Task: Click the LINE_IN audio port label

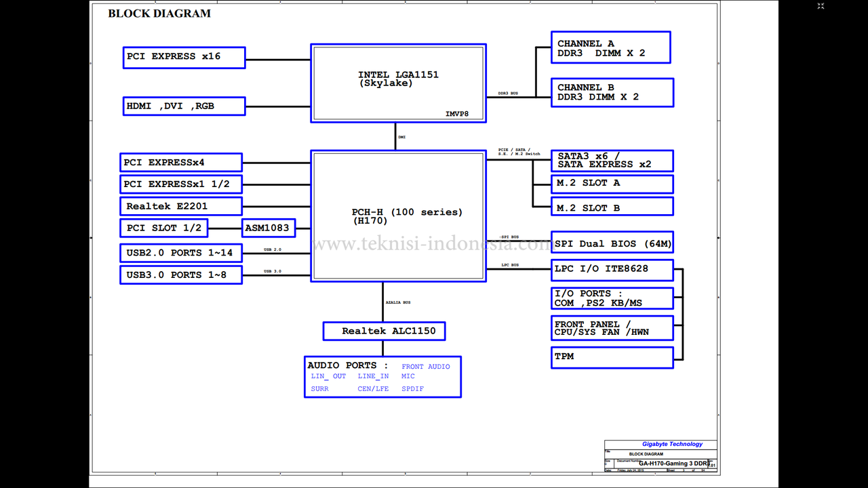Action: (374, 376)
